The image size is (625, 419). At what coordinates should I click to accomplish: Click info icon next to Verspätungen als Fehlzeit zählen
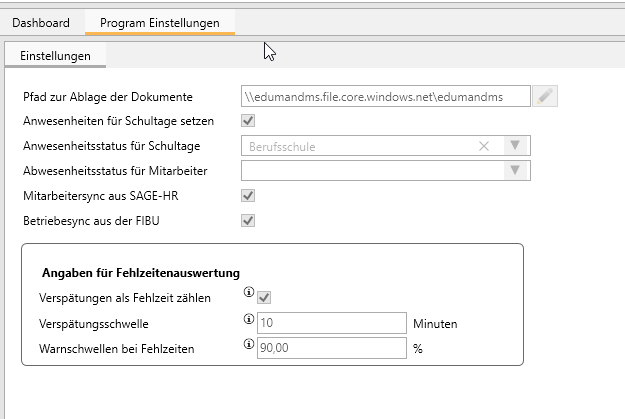pyautogui.click(x=249, y=292)
